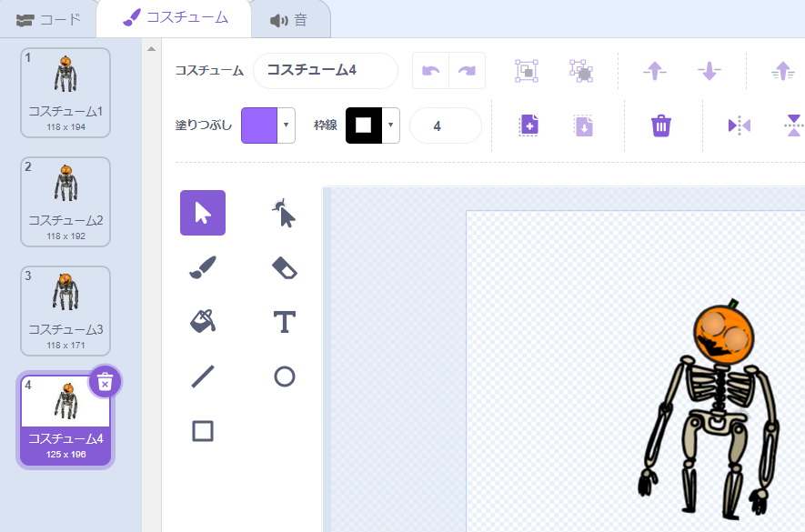Select the arrow Select tool
805x532 pixels.
point(202,213)
